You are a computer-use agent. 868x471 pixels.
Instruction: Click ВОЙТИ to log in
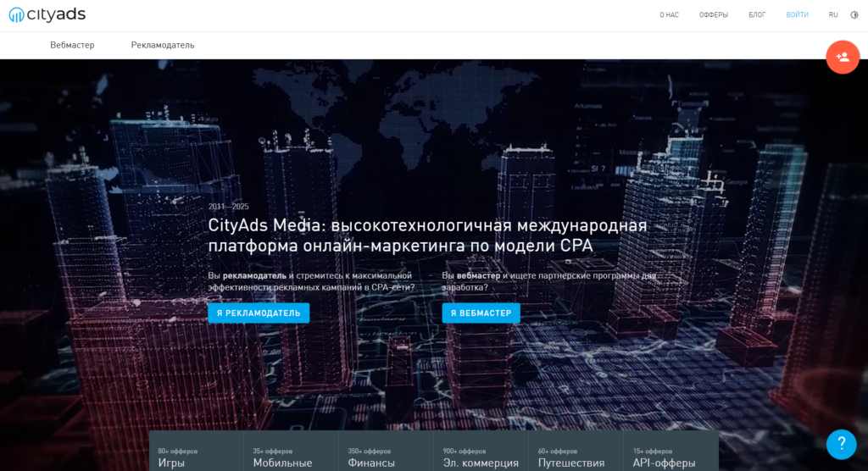click(797, 15)
